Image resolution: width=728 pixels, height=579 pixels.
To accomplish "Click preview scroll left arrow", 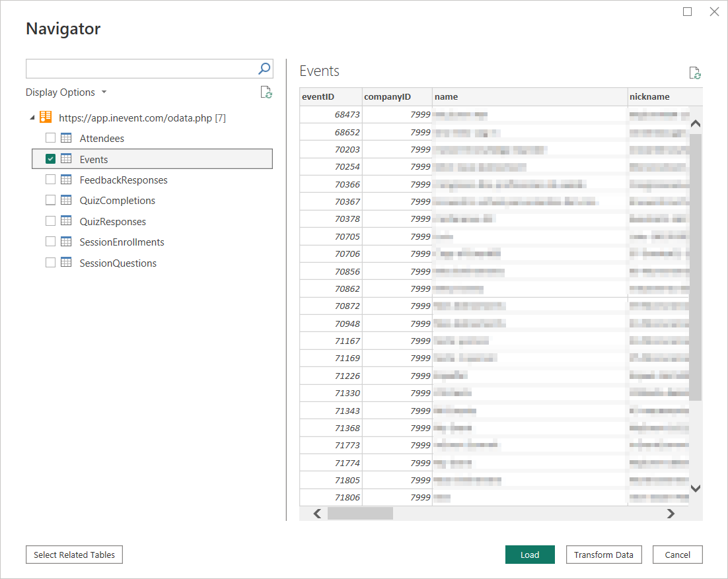I will click(x=318, y=514).
